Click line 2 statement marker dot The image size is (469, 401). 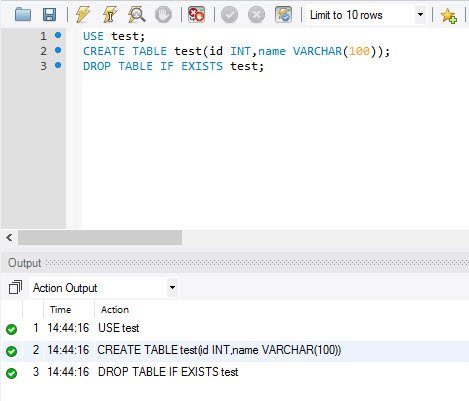(x=58, y=50)
